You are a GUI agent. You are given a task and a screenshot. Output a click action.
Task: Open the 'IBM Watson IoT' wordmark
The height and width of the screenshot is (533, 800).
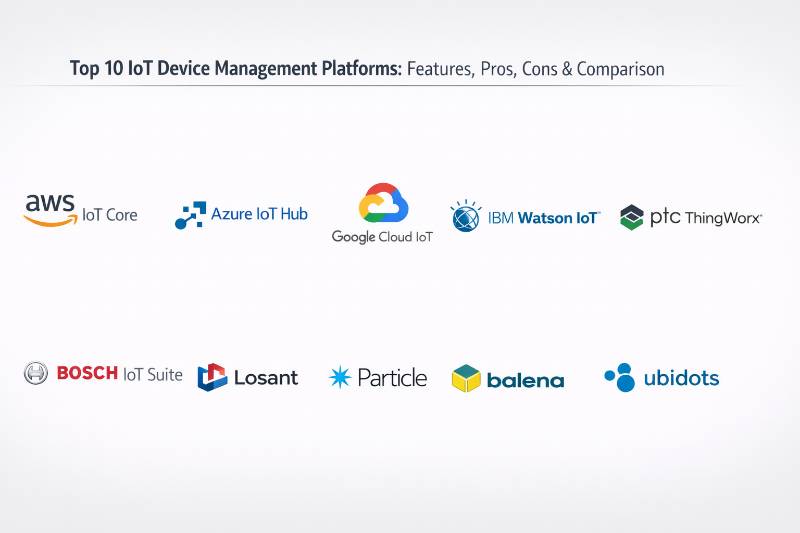(x=543, y=217)
